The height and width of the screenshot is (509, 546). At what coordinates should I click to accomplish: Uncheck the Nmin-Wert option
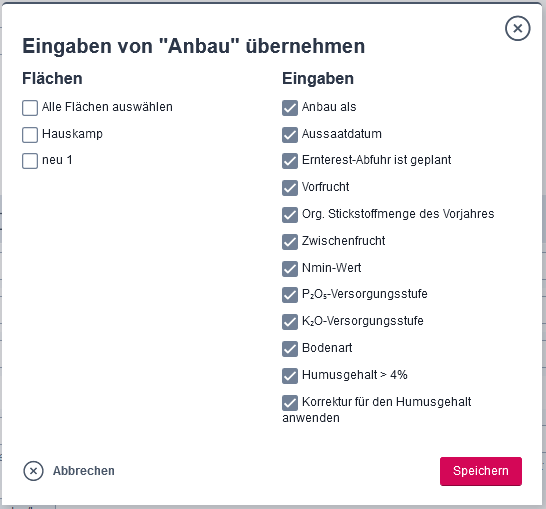pos(290,269)
